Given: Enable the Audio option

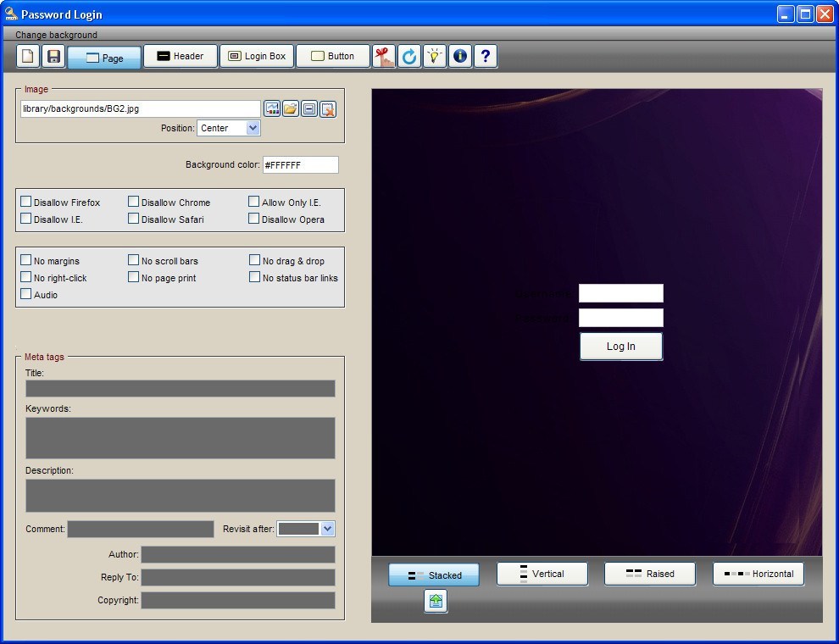Looking at the screenshot, I should [25, 294].
